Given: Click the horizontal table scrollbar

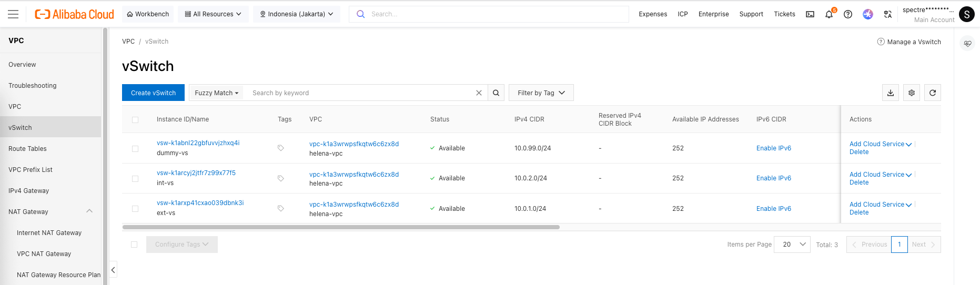Looking at the screenshot, I should click(x=341, y=227).
